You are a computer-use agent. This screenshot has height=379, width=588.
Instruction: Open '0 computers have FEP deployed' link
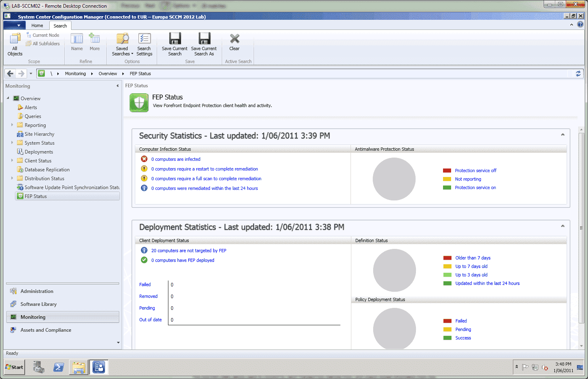[183, 260]
